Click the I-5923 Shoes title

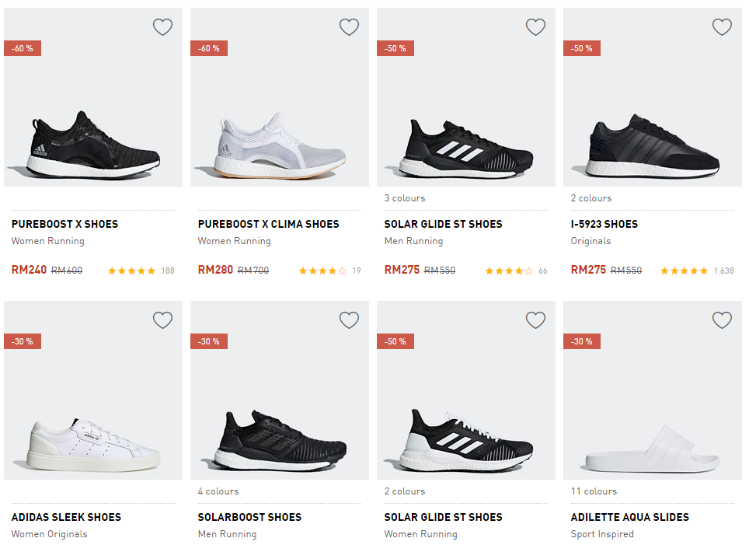(604, 224)
